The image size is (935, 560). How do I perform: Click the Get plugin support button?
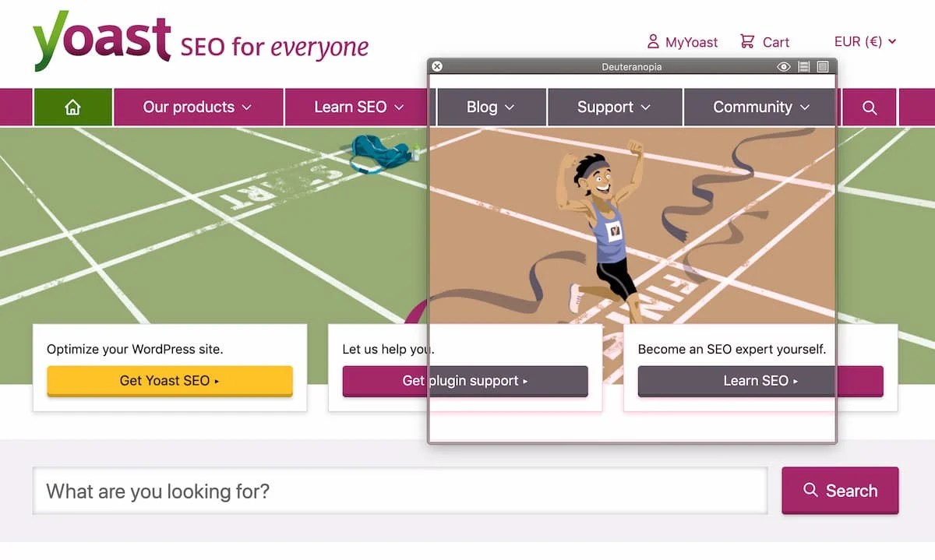coord(465,381)
